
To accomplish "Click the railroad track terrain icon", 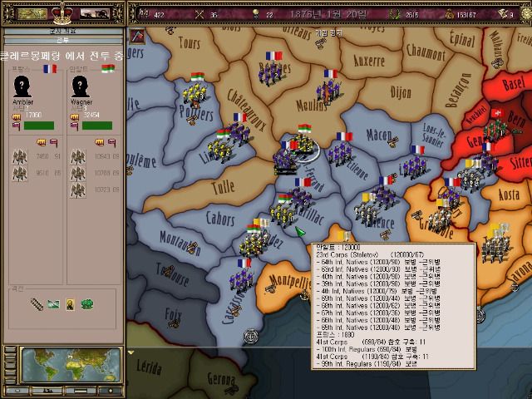I will coord(37,304).
